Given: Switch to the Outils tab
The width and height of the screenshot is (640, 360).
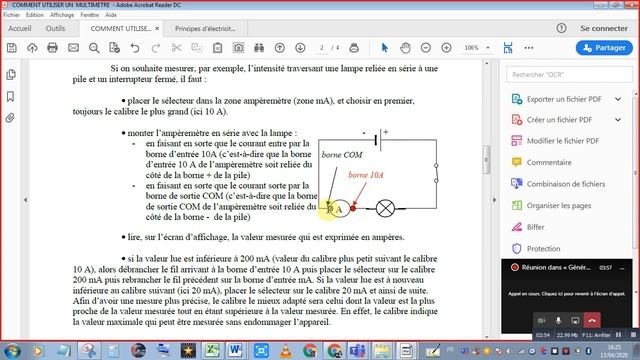Looking at the screenshot, I should point(56,28).
